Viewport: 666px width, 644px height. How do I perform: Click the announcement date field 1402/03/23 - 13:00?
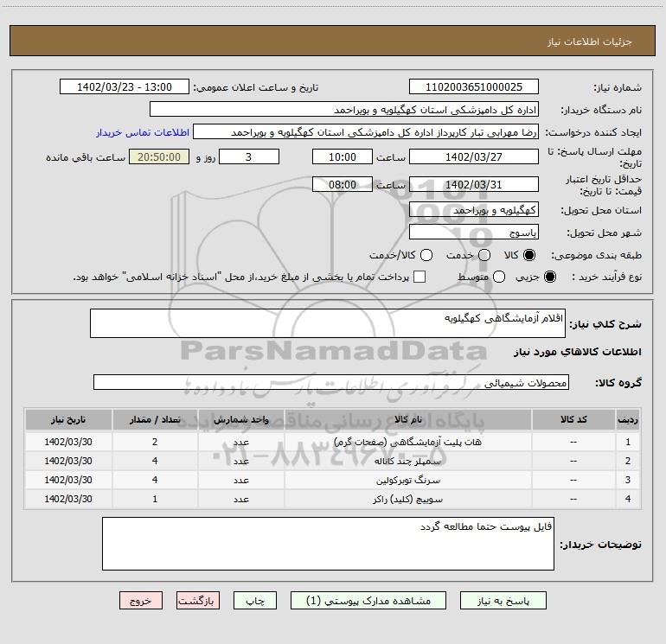point(125,86)
